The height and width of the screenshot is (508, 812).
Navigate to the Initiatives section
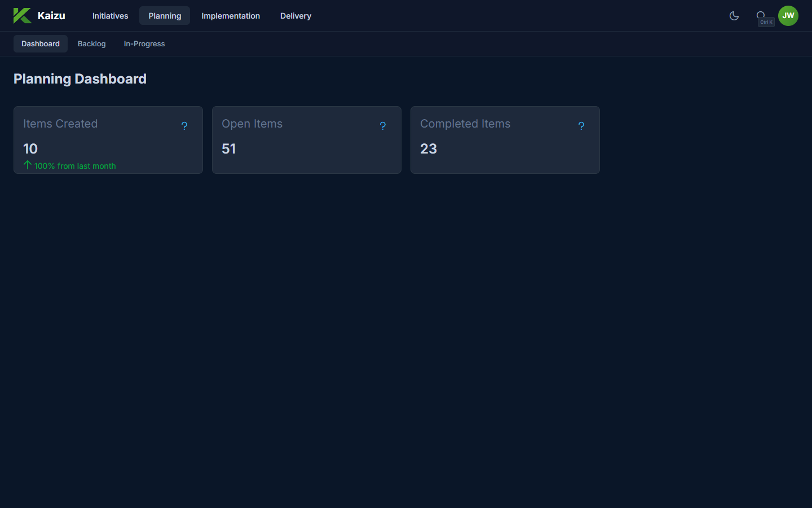(109, 16)
